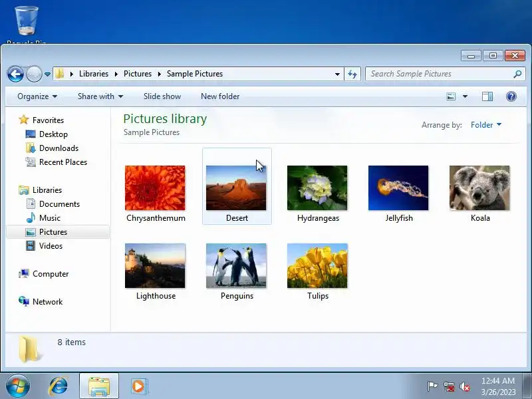This screenshot has height=399, width=532.
Task: Open address bar previous locations dropdown
Action: tap(337, 74)
